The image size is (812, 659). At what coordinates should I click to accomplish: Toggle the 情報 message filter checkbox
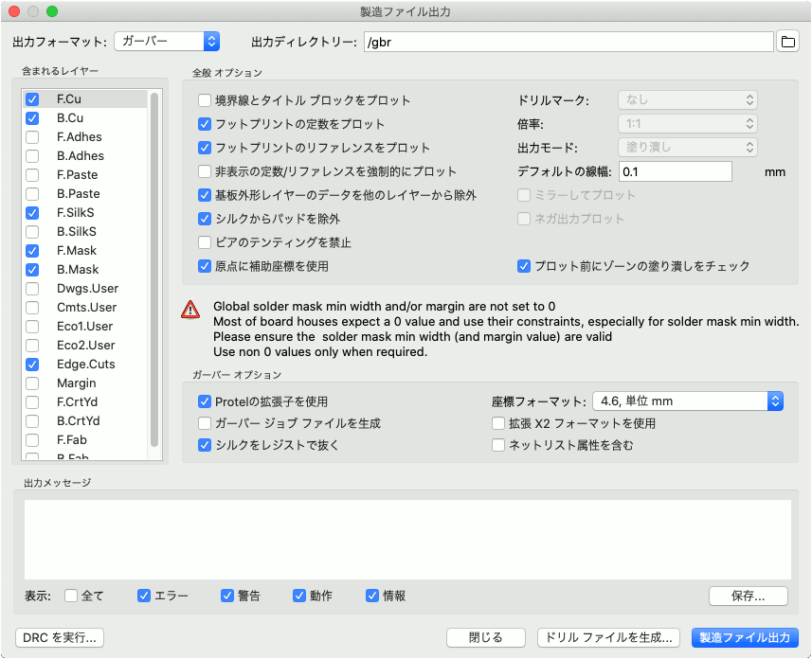coord(371,596)
